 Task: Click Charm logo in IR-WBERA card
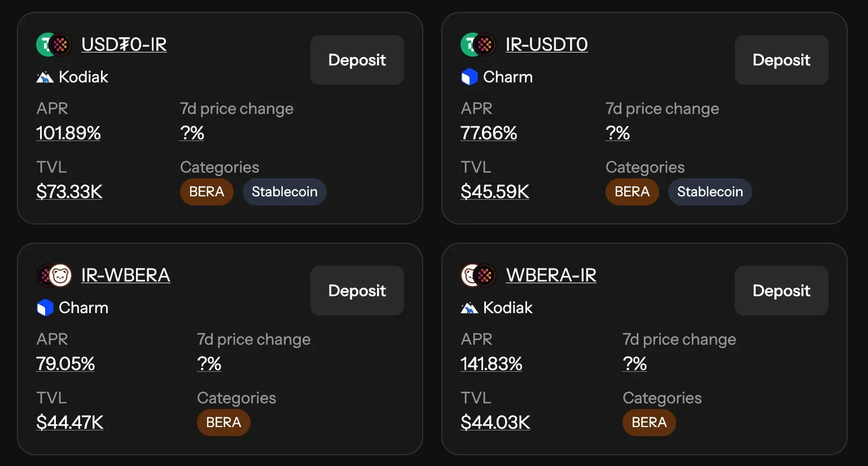point(45,308)
